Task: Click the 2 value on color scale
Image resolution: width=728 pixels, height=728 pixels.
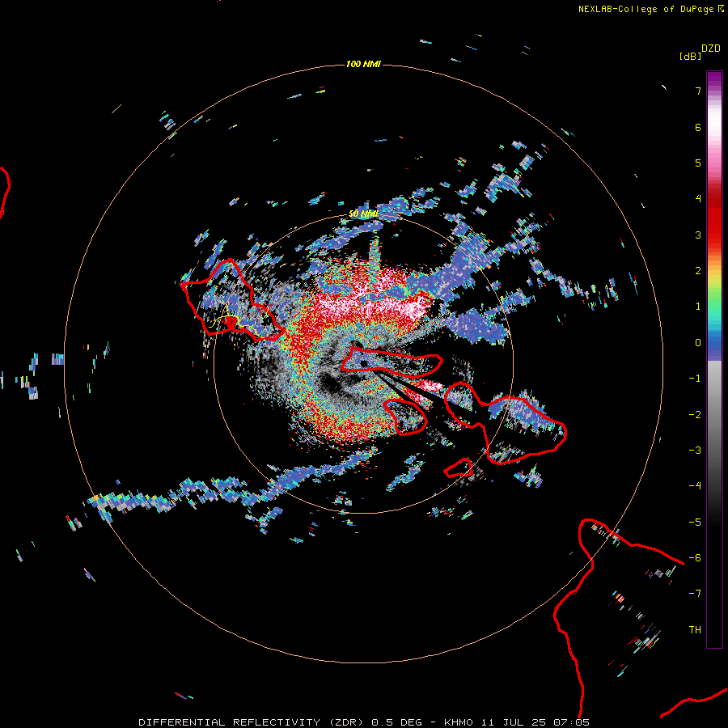Action: click(x=698, y=271)
